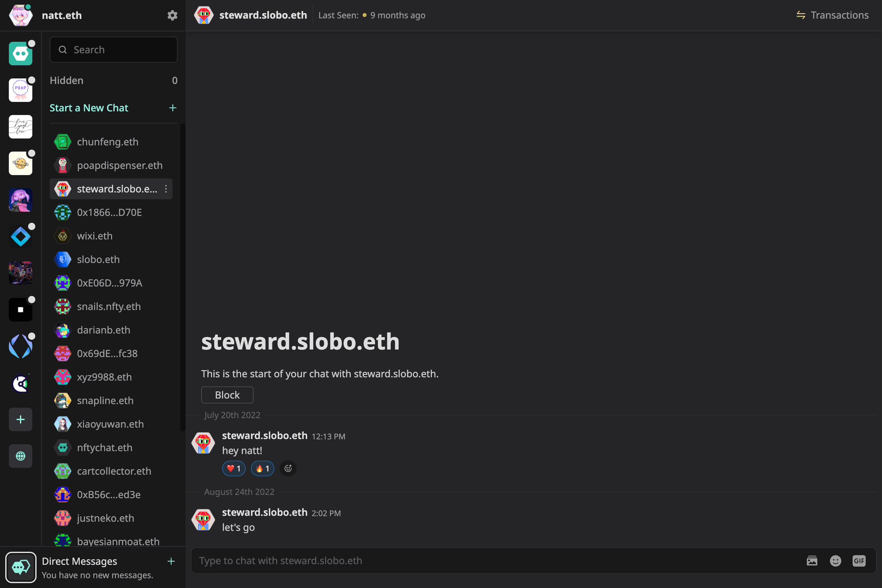Open the GIF picker in message bar
Image resolution: width=882 pixels, height=588 pixels.
click(x=859, y=560)
